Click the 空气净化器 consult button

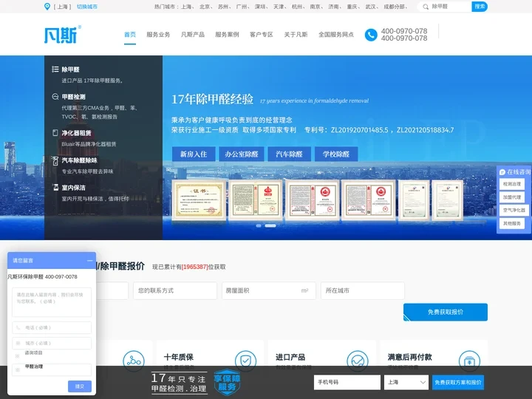[x=514, y=210]
